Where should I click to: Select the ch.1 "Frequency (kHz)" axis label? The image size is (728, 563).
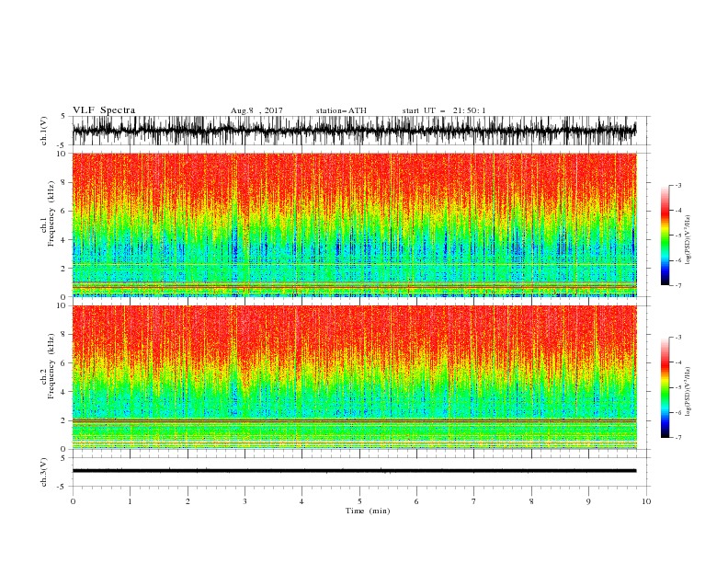tap(51, 214)
